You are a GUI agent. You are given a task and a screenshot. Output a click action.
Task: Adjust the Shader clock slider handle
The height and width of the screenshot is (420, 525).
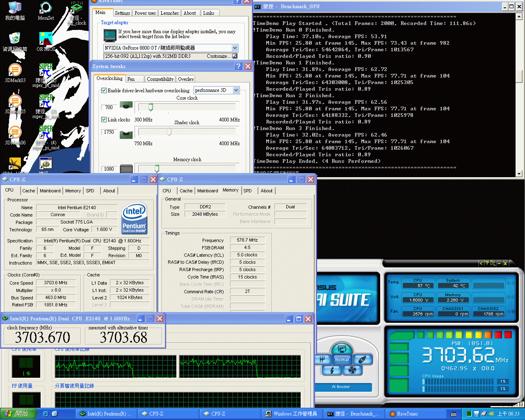169,132
